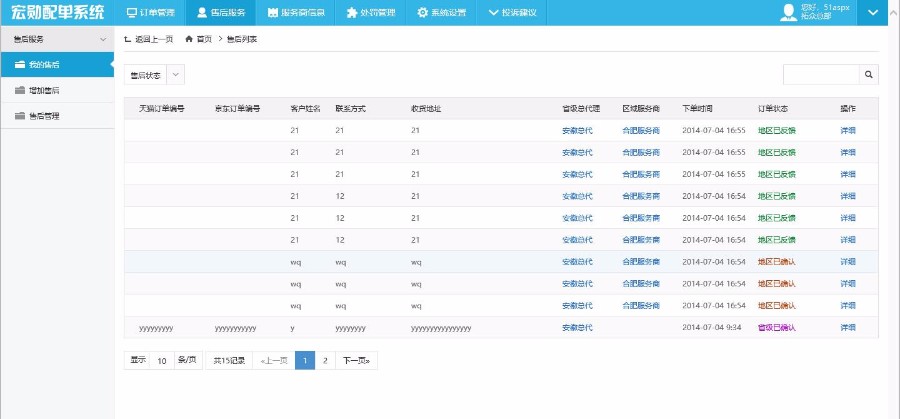
Task: Click the system logo title at top left
Action: [57, 12]
